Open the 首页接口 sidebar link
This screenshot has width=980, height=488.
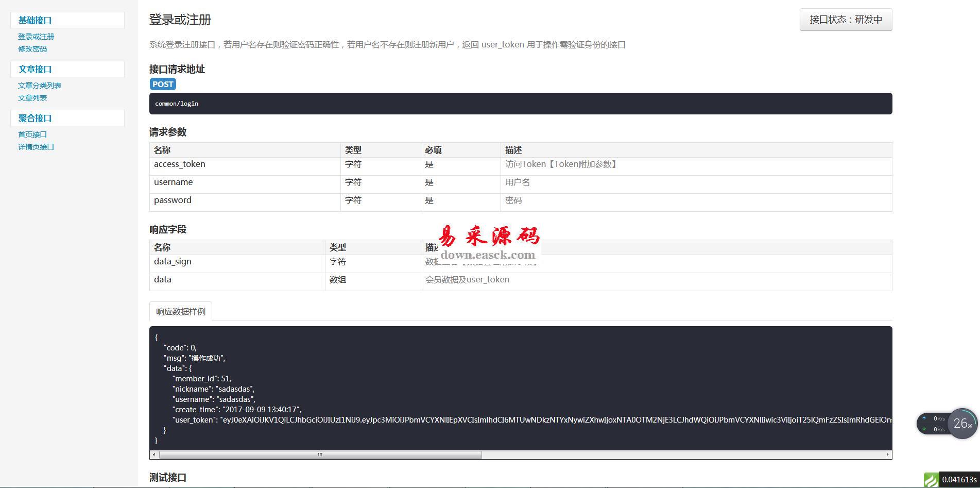(32, 134)
